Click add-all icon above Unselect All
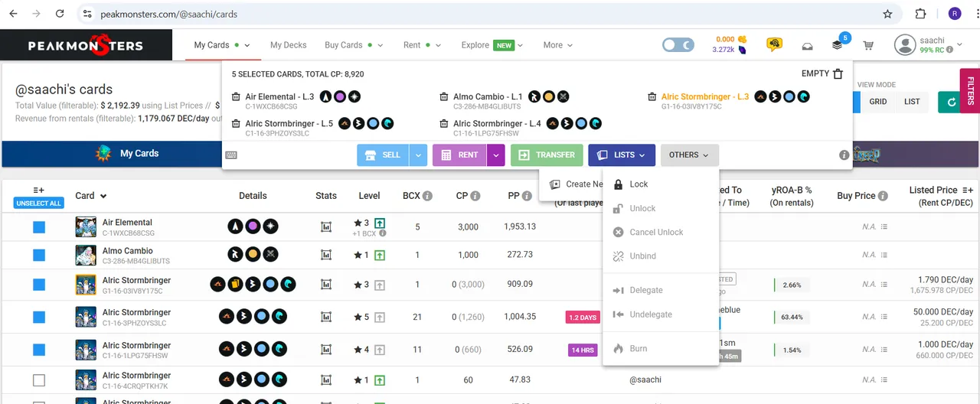 tap(38, 190)
